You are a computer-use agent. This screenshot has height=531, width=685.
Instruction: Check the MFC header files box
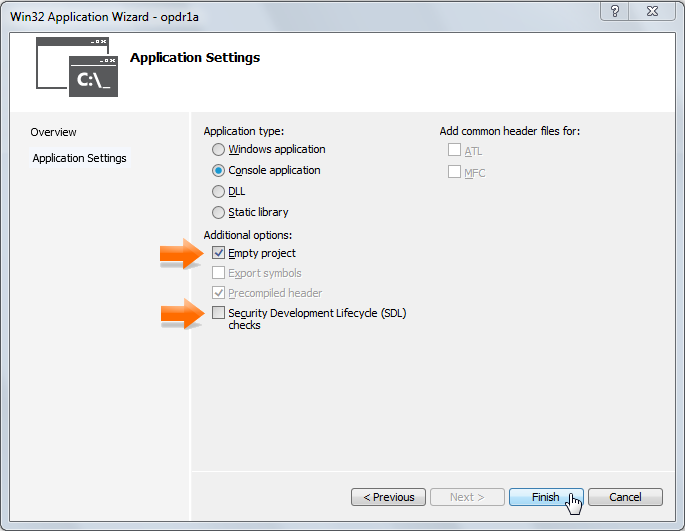[455, 173]
